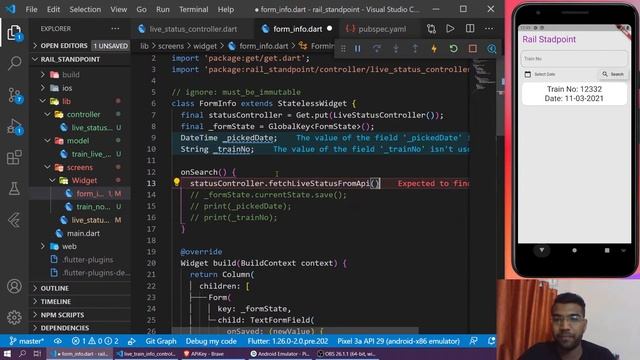The height and width of the screenshot is (360, 640).
Task: Open the Terminal menu
Action: [x=193, y=9]
